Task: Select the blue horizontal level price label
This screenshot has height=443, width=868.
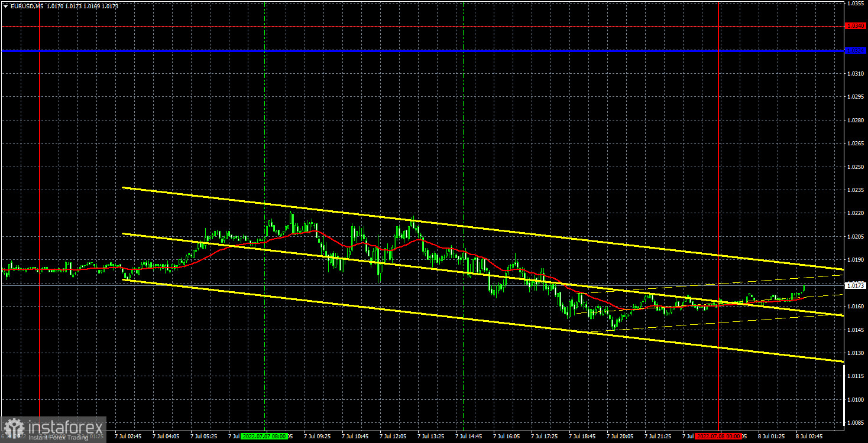Action: (856, 51)
